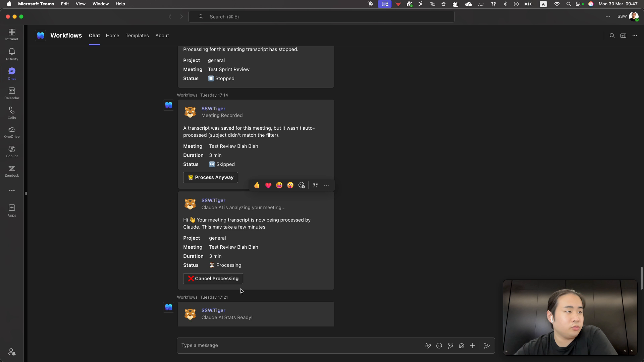Screen dimensions: 644x362
Task: Open the Apple menu
Action: (x=9, y=4)
